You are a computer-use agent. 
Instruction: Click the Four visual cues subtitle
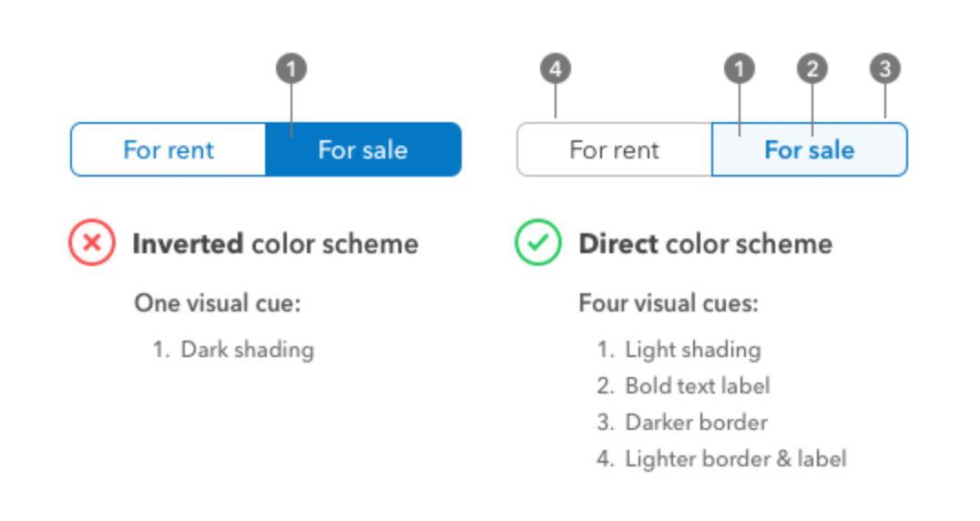click(x=669, y=303)
